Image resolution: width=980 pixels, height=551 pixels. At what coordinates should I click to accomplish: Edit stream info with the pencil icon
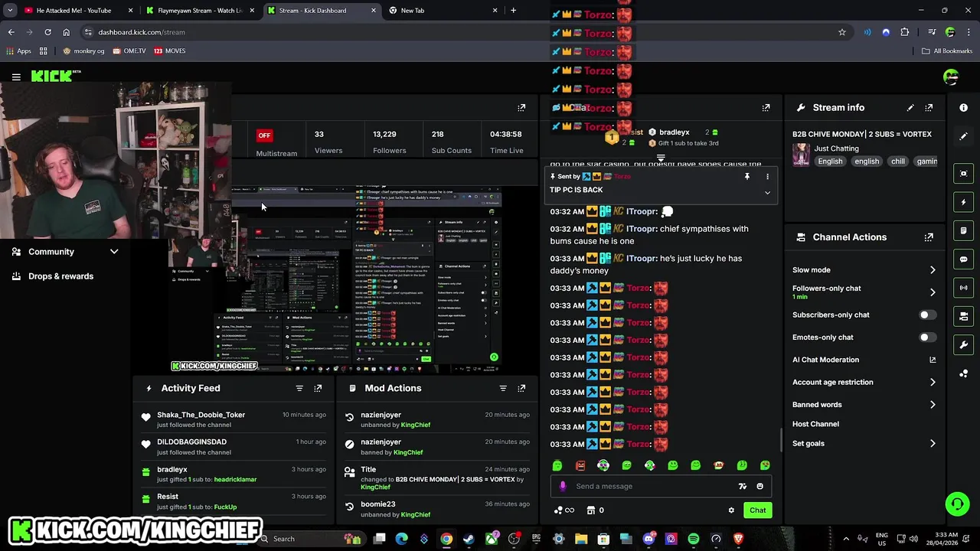click(x=910, y=108)
